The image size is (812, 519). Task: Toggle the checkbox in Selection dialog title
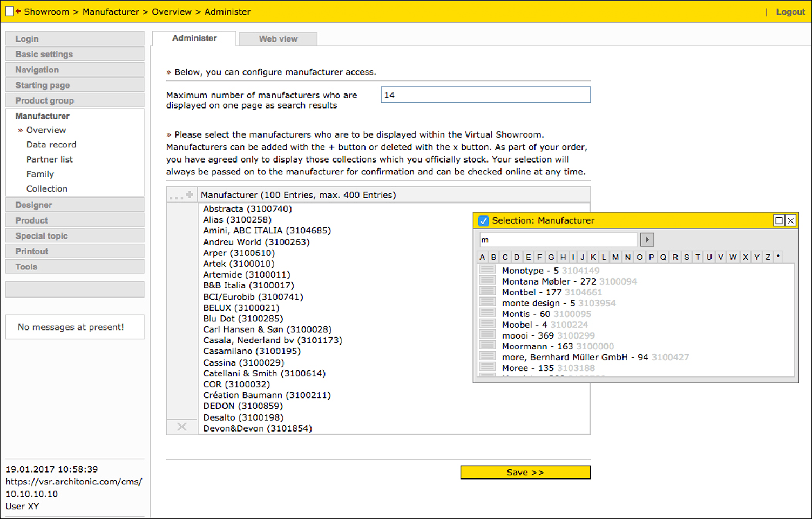click(483, 220)
